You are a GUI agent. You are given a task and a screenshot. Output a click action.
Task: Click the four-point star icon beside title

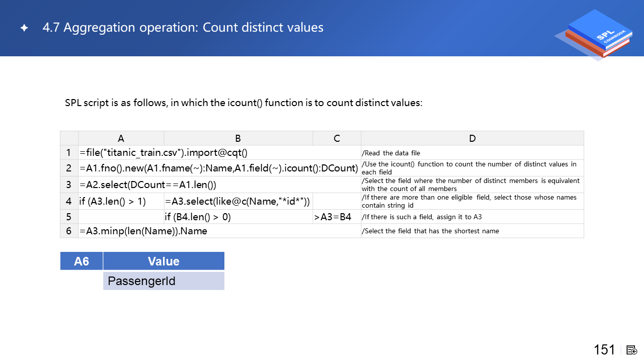pos(24,28)
